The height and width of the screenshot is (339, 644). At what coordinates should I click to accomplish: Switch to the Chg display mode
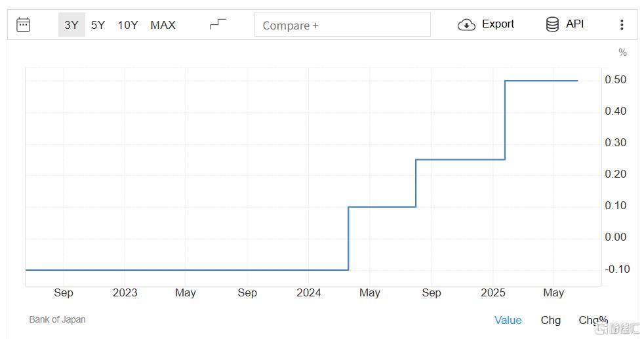point(551,320)
